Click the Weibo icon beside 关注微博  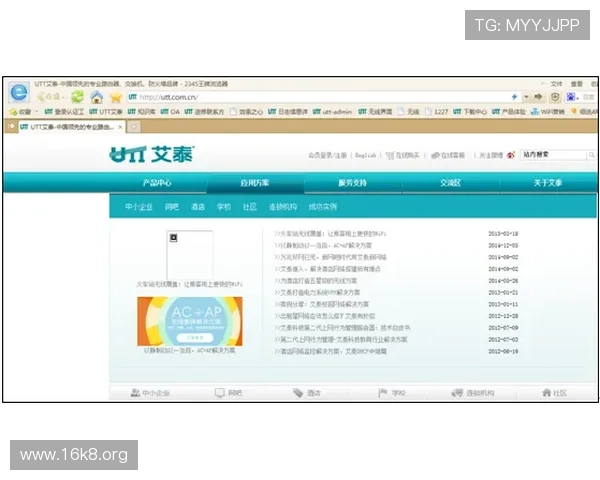(x=511, y=155)
